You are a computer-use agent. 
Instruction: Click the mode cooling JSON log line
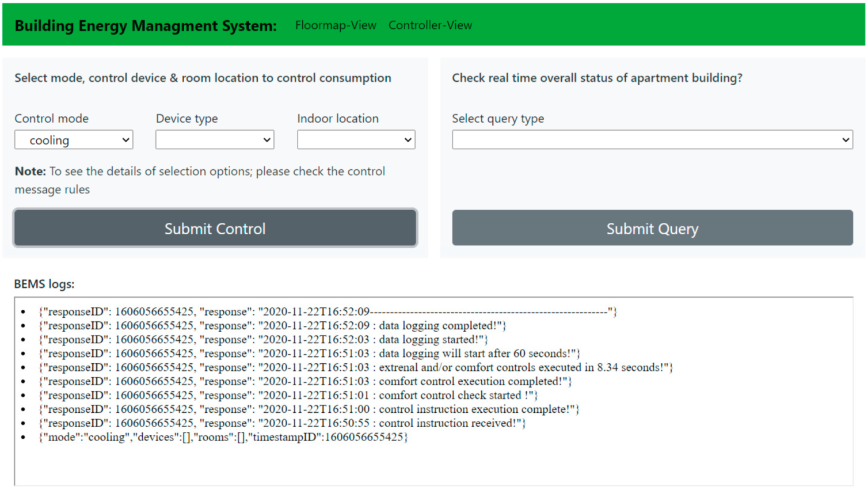click(x=223, y=437)
